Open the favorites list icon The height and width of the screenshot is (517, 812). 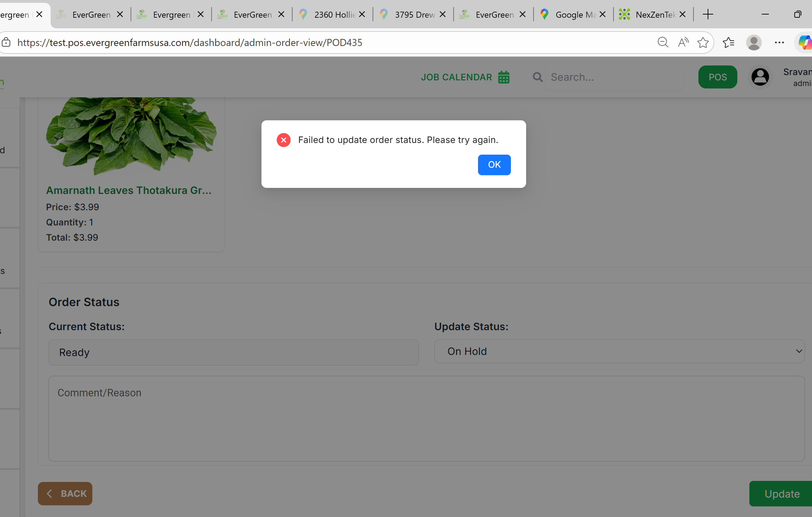tap(729, 42)
